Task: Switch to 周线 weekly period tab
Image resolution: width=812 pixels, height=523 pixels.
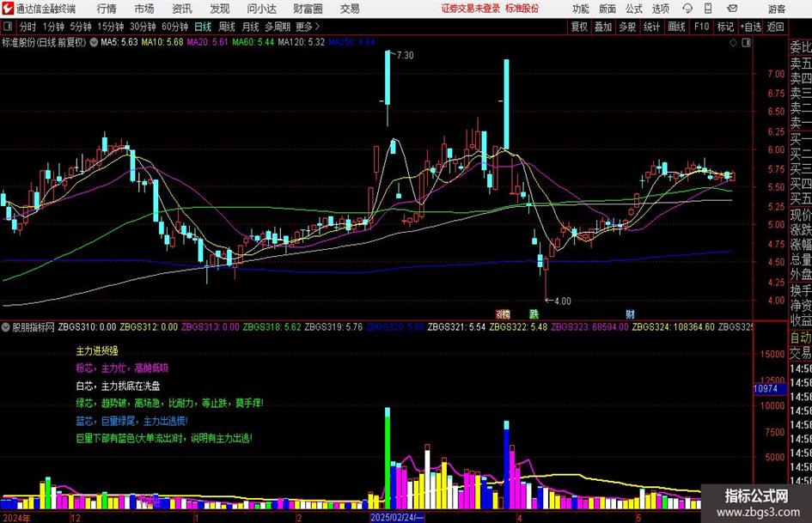Action: [227, 27]
